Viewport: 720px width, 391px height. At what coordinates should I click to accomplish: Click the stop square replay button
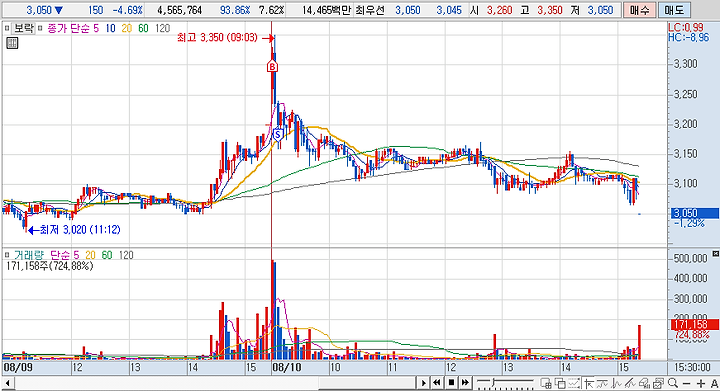(451, 383)
